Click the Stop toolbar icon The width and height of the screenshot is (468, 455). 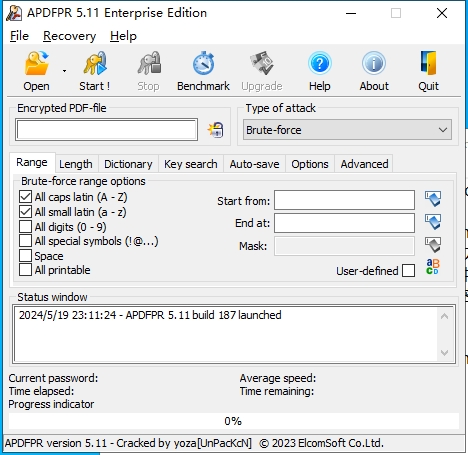tap(149, 63)
